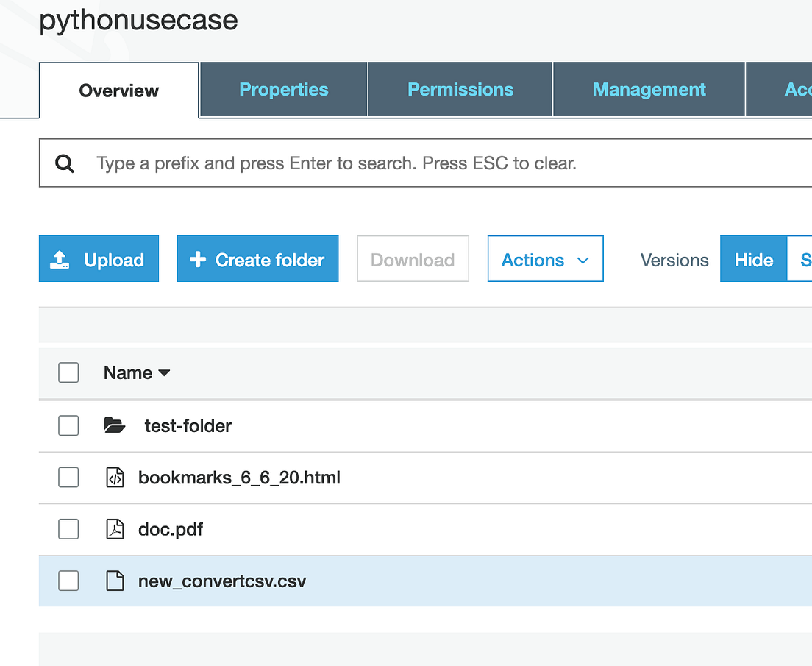Screen dimensions: 812x666
Task: Click the search magnifier icon
Action: pyautogui.click(x=65, y=163)
